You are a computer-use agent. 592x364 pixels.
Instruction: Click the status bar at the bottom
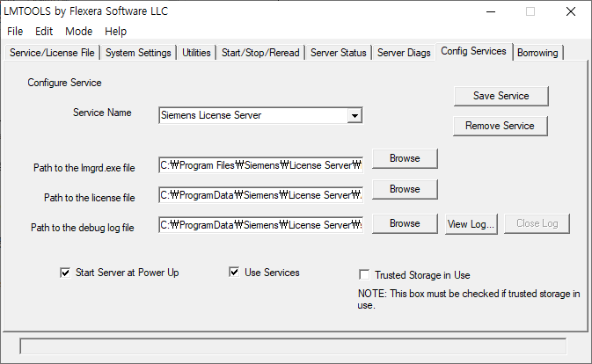coord(293,346)
